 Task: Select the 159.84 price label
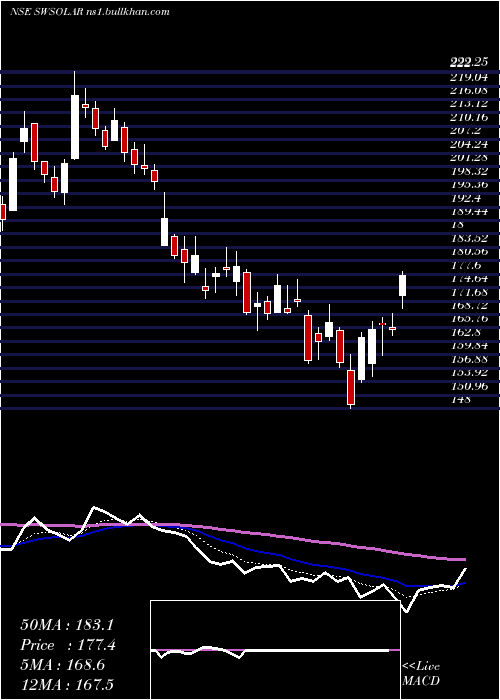coord(468,346)
